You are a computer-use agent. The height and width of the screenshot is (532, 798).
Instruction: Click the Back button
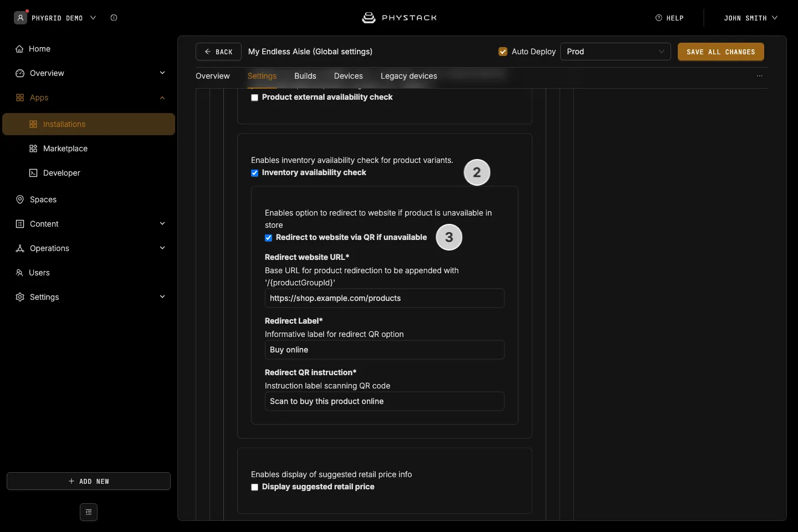tap(218, 52)
